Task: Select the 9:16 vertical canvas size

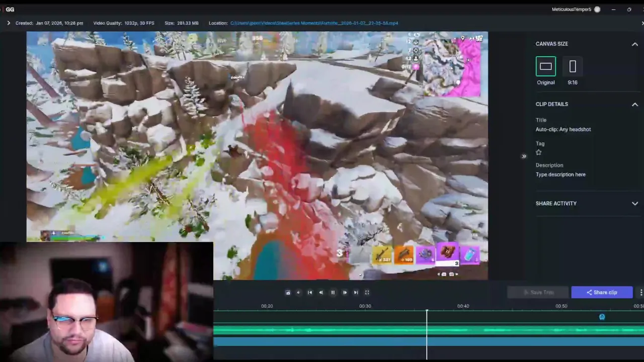Action: click(573, 66)
